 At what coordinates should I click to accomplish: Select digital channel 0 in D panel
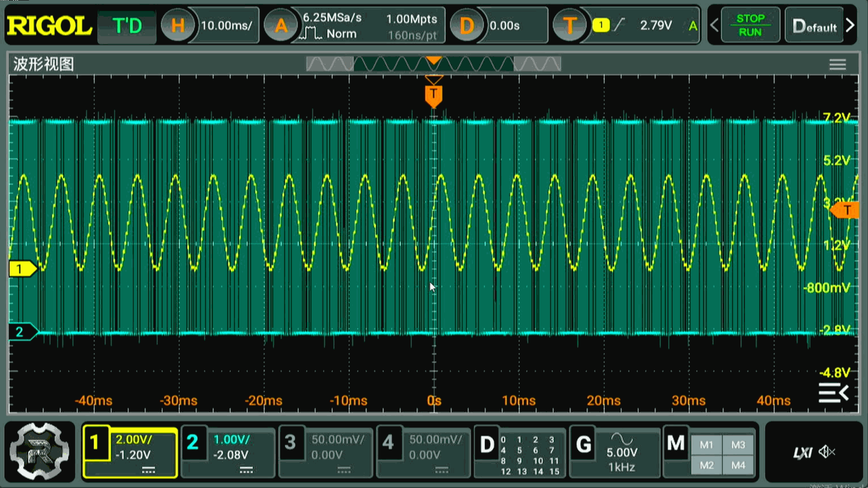tap(503, 440)
